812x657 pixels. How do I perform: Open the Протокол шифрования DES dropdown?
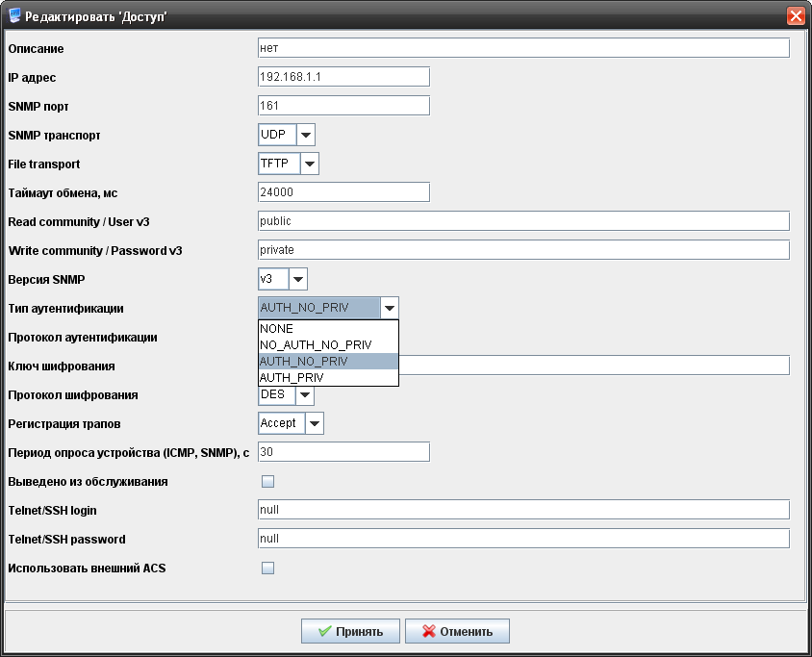pos(304,394)
